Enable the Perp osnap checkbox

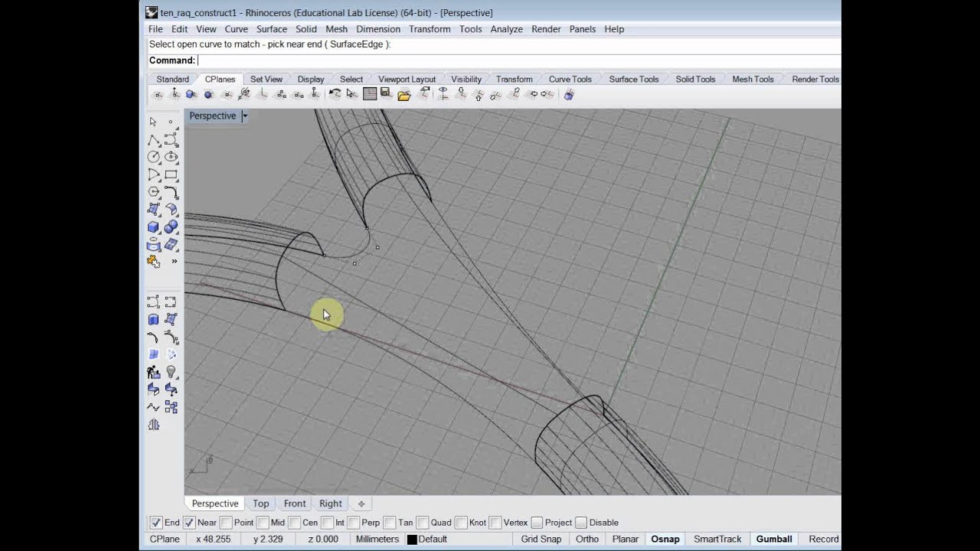pyautogui.click(x=353, y=523)
